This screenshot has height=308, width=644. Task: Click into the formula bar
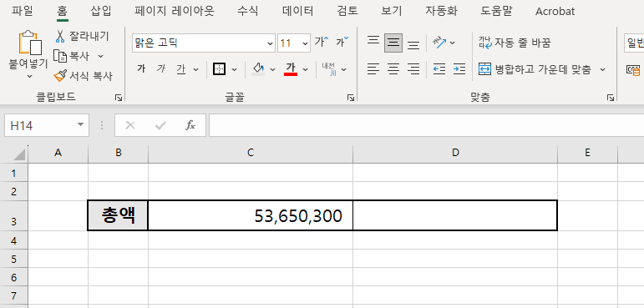[426, 125]
